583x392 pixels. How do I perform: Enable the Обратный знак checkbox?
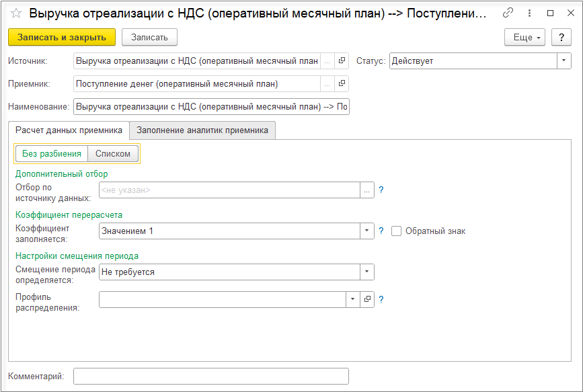click(x=397, y=231)
